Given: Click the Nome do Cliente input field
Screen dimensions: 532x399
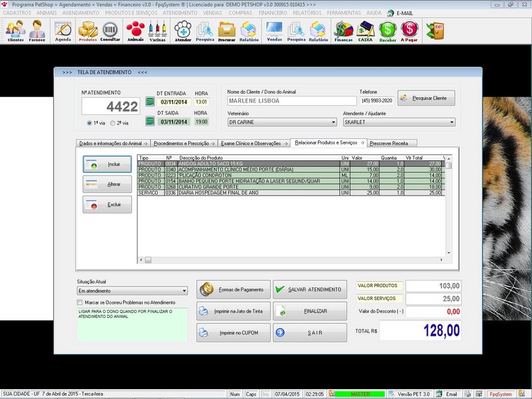Looking at the screenshot, I should [x=291, y=101].
